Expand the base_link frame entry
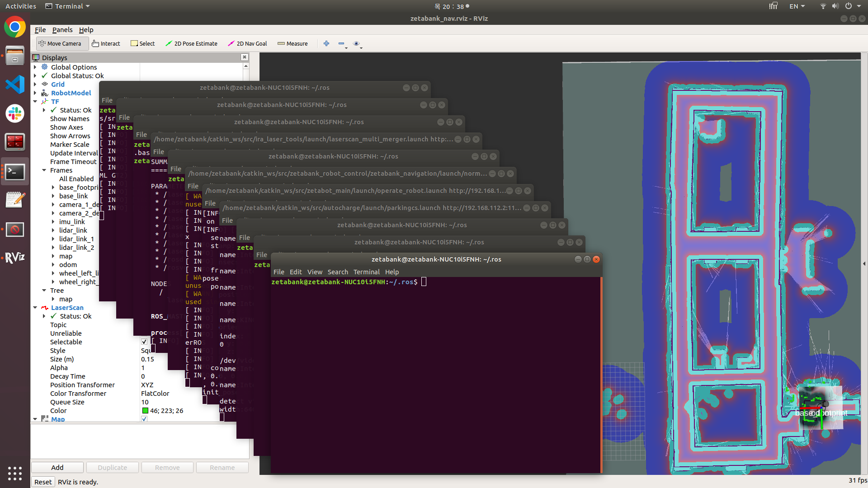The width and height of the screenshot is (868, 488). tap(53, 196)
